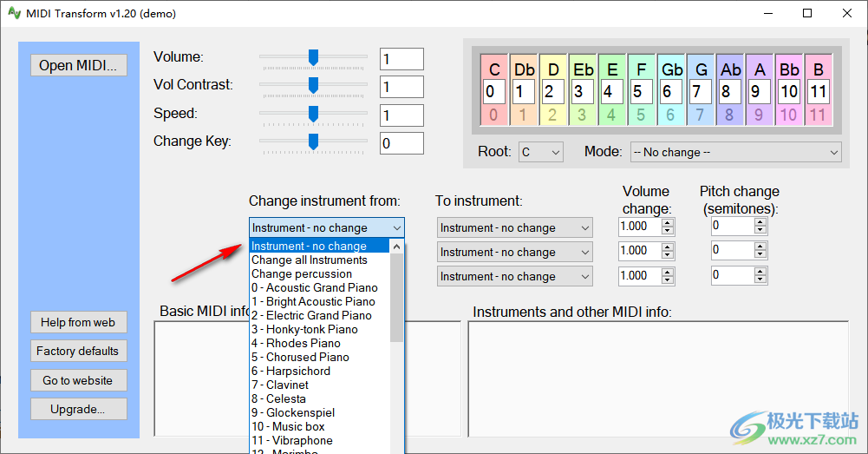Choose 0 - Acoustic Grand Piano
The width and height of the screenshot is (868, 454).
point(320,287)
